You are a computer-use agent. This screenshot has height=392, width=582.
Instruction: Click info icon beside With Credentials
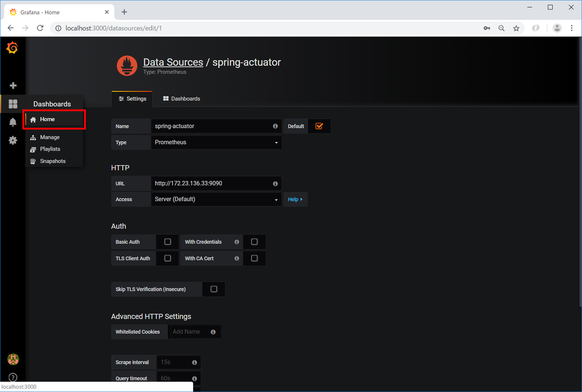click(237, 242)
